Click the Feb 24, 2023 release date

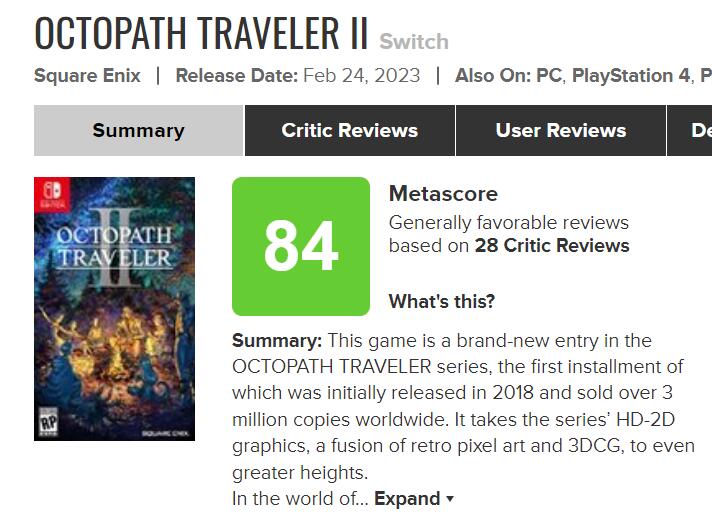(361, 76)
